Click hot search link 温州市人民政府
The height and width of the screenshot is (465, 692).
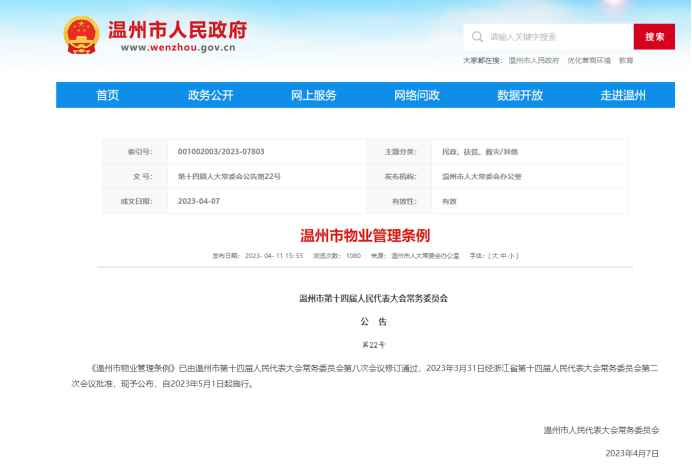pyautogui.click(x=533, y=61)
